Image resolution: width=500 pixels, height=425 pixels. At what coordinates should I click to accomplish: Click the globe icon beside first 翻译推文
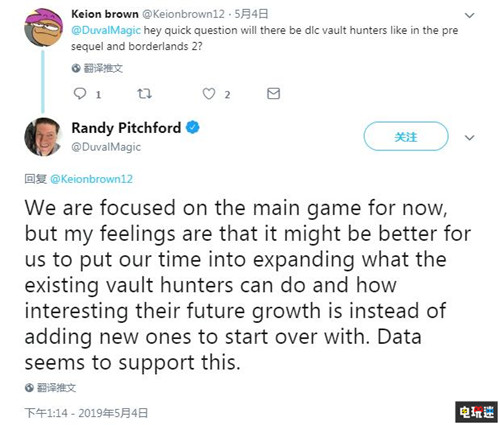(x=76, y=68)
